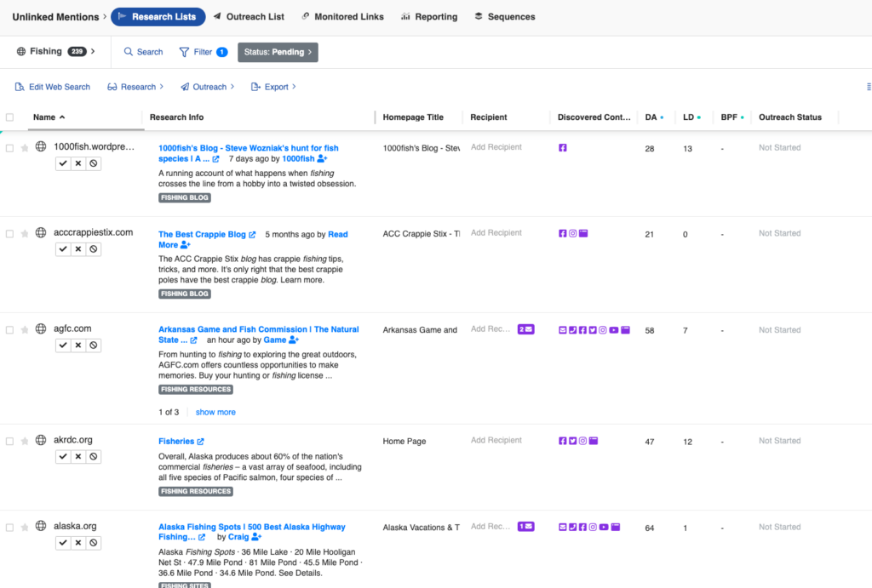Open the 2-email contacts badge for agfc.com

coord(525,329)
